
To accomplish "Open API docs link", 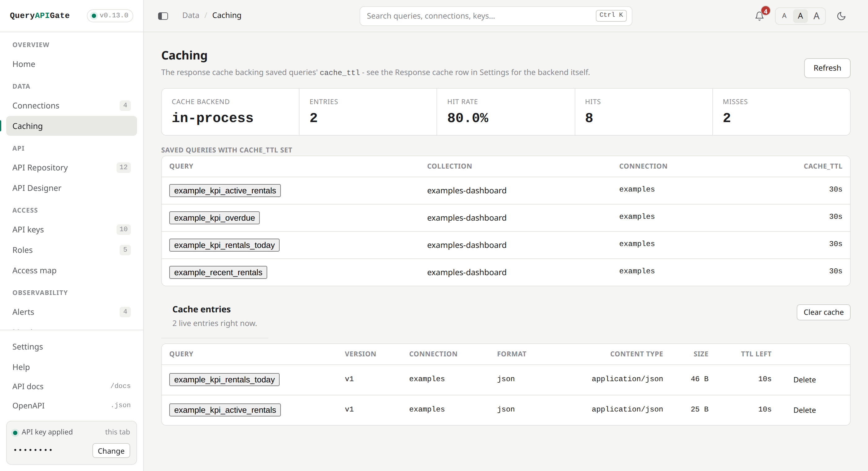I will (x=71, y=386).
